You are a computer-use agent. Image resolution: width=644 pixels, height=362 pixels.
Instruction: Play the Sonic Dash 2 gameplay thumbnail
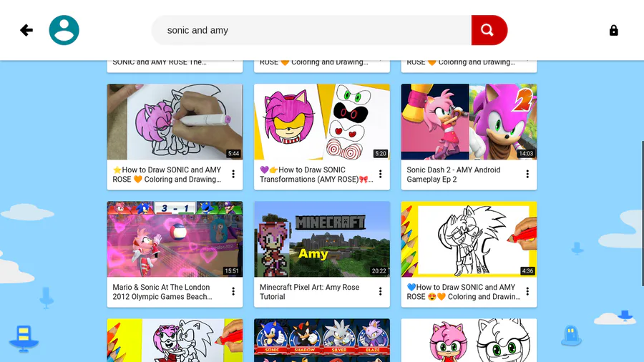pyautogui.click(x=469, y=122)
